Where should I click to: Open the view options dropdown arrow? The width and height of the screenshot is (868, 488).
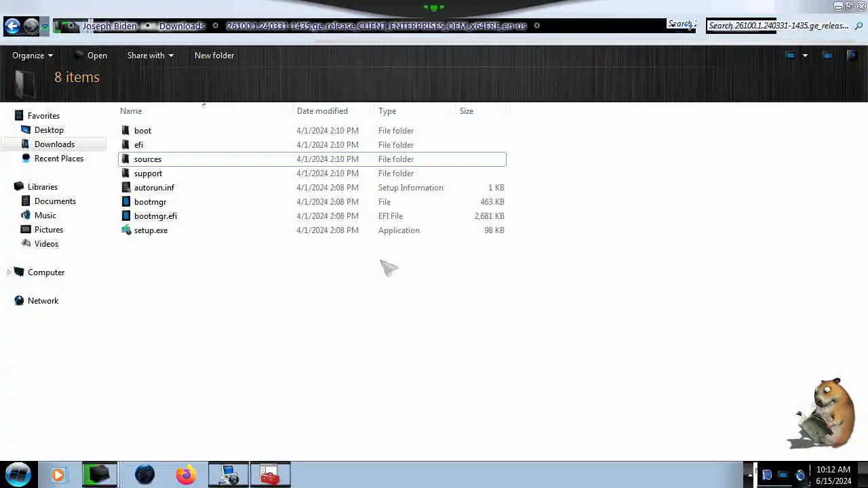pos(805,56)
